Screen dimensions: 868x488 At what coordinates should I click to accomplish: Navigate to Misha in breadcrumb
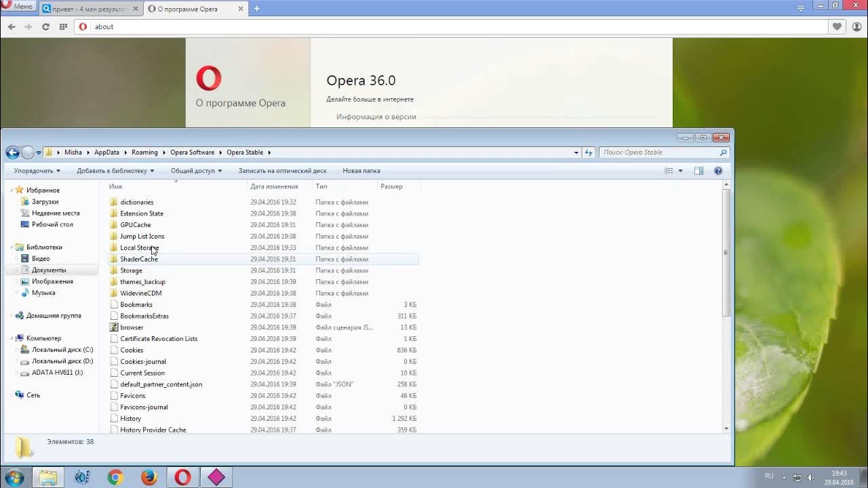[x=73, y=152]
